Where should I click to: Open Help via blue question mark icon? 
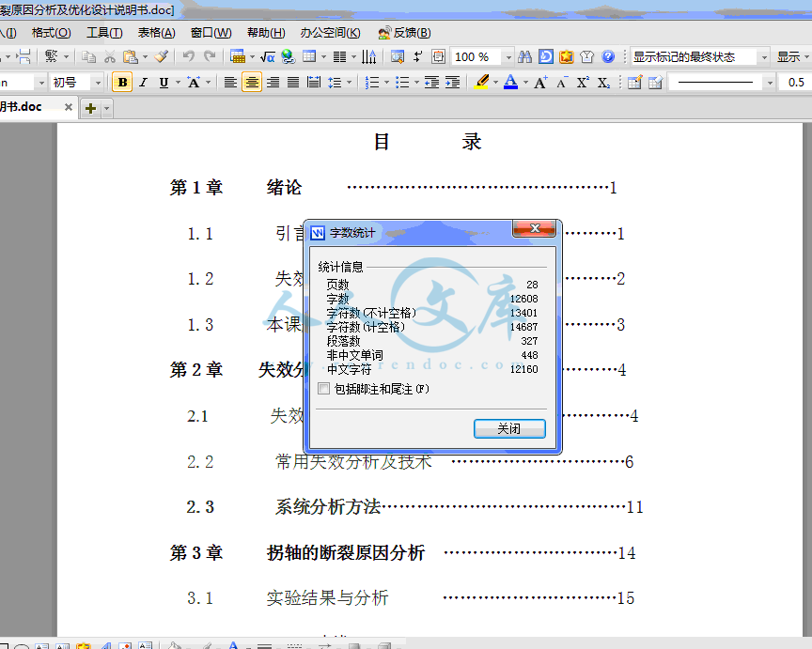[x=608, y=56]
